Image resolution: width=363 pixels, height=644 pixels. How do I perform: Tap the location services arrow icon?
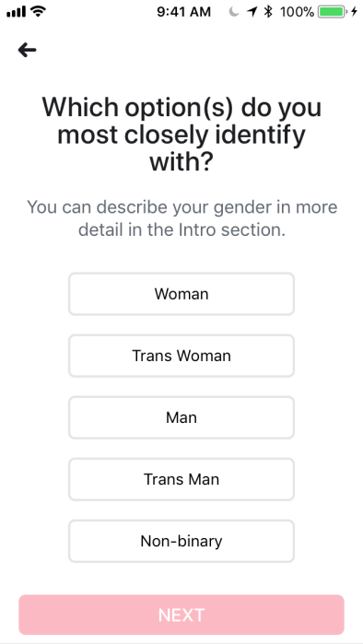pos(252,12)
